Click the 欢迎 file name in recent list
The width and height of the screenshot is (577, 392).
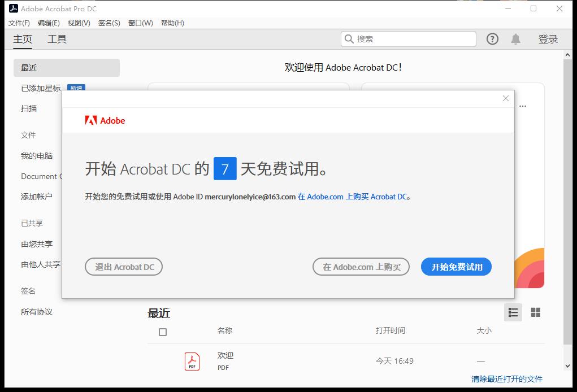(225, 355)
